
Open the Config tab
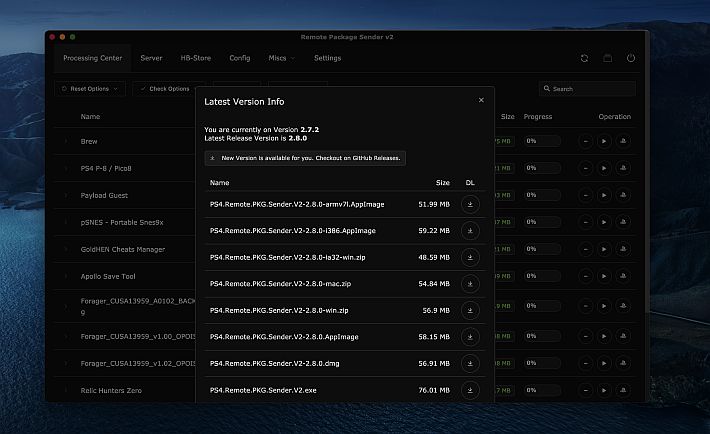click(240, 58)
